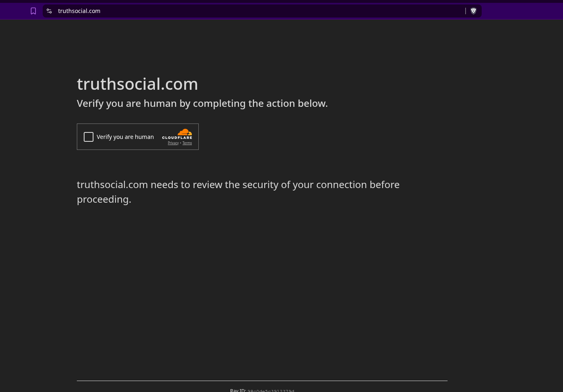
Task: Open the Cloudflare Terms link
Action: coord(187,143)
